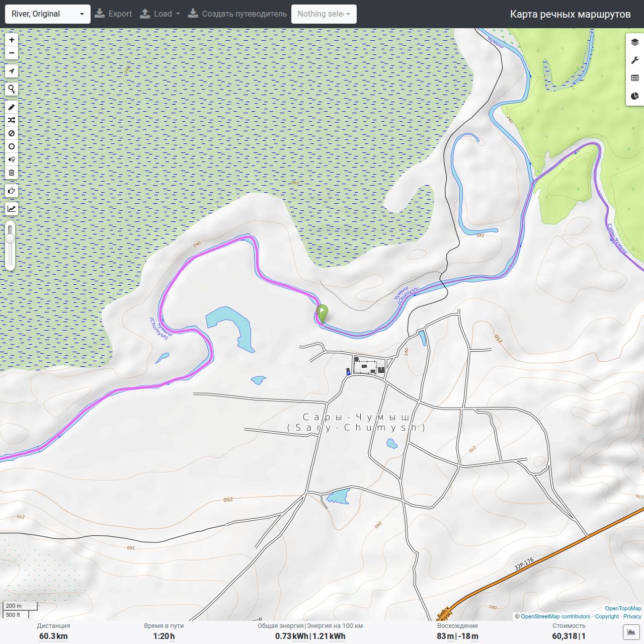
Task: Open the River, Original profile dropdown
Action: click(x=48, y=14)
